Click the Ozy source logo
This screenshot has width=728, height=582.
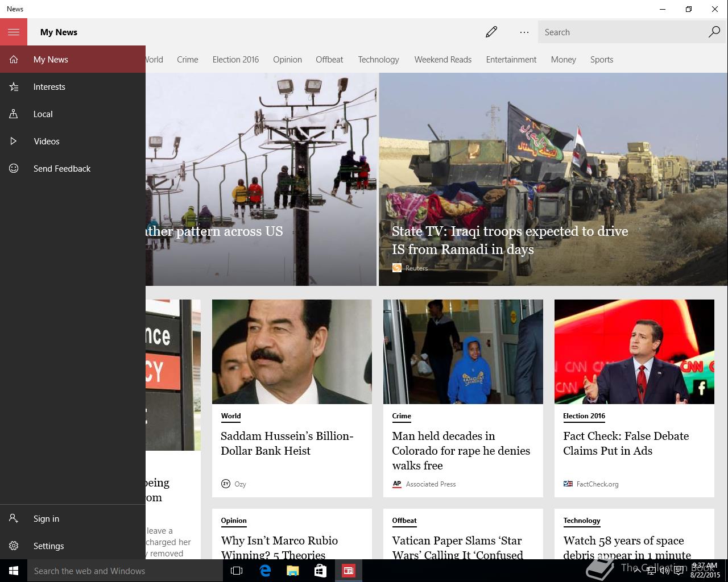click(225, 484)
